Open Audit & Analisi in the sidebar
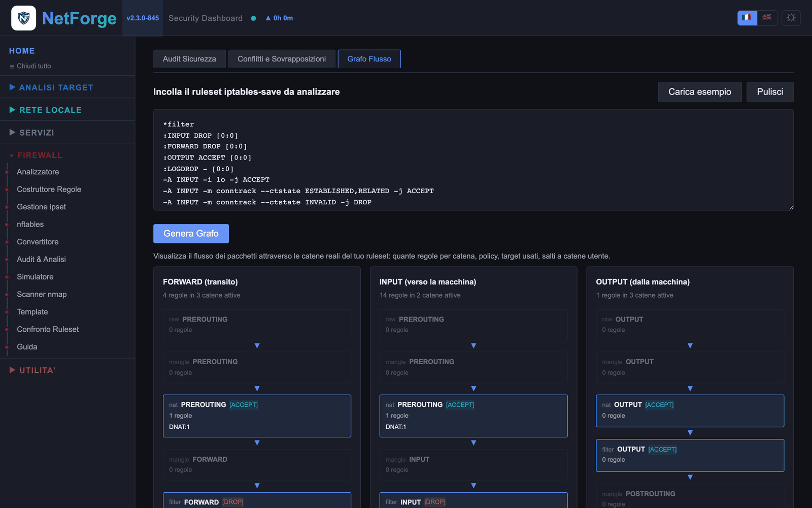 point(42,260)
